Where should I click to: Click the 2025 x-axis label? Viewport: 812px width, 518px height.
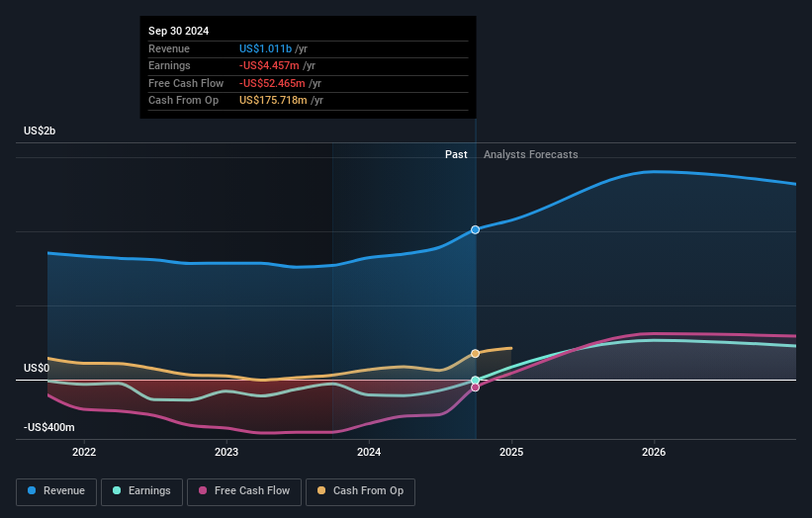(511, 452)
